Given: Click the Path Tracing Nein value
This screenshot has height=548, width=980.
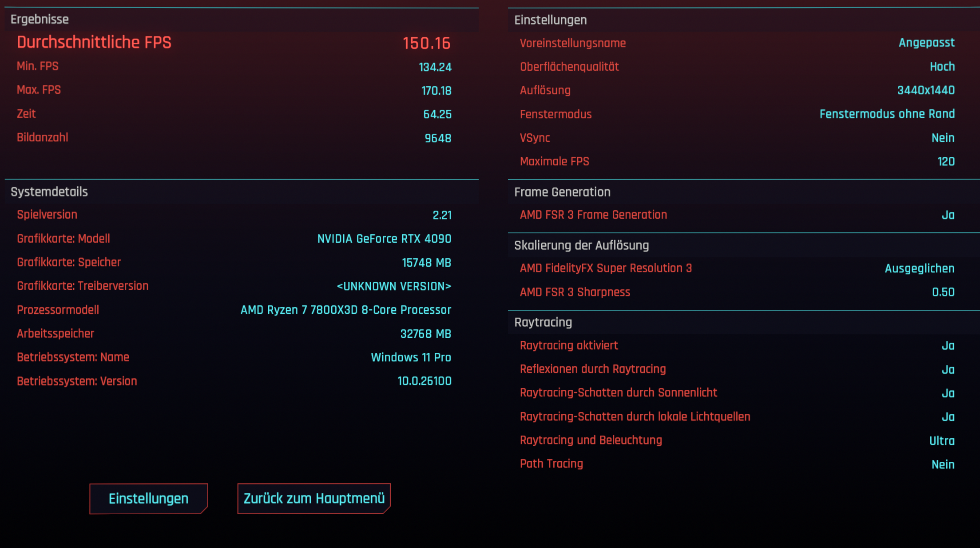Looking at the screenshot, I should 942,464.
